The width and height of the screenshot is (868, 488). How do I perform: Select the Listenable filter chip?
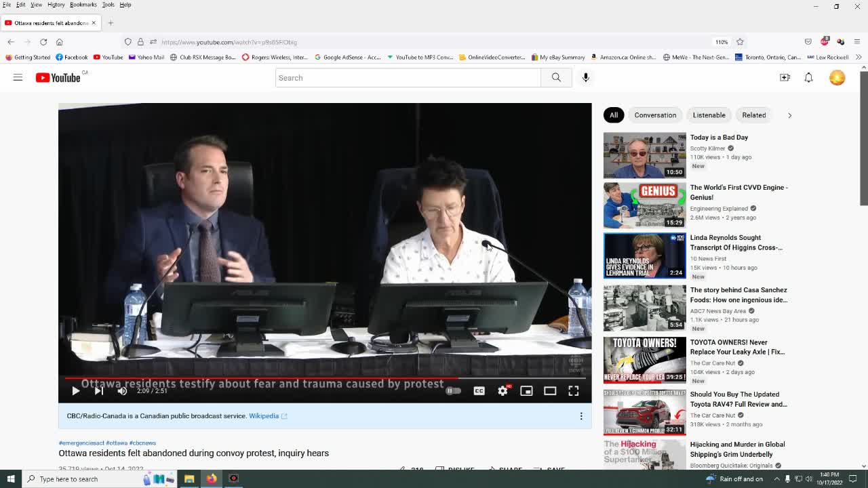tap(709, 115)
